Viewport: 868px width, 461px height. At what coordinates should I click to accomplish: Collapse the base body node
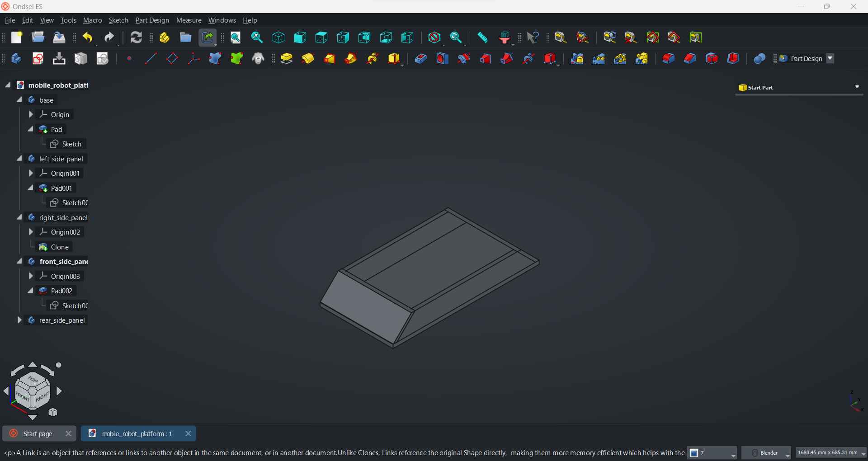coord(19,100)
